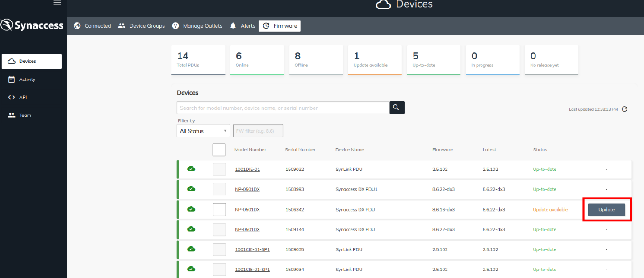Switch to the Firmware tab
Screen dimensions: 644x278
pyautogui.click(x=280, y=26)
